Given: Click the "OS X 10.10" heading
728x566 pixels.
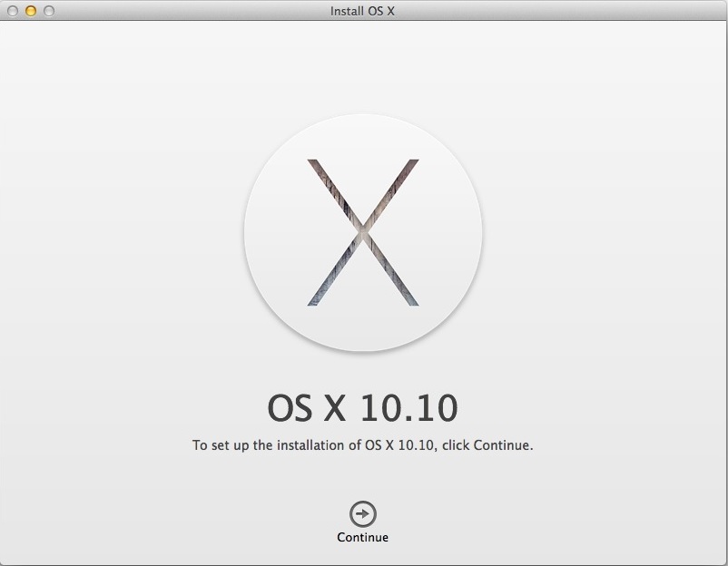Looking at the screenshot, I should click(362, 408).
